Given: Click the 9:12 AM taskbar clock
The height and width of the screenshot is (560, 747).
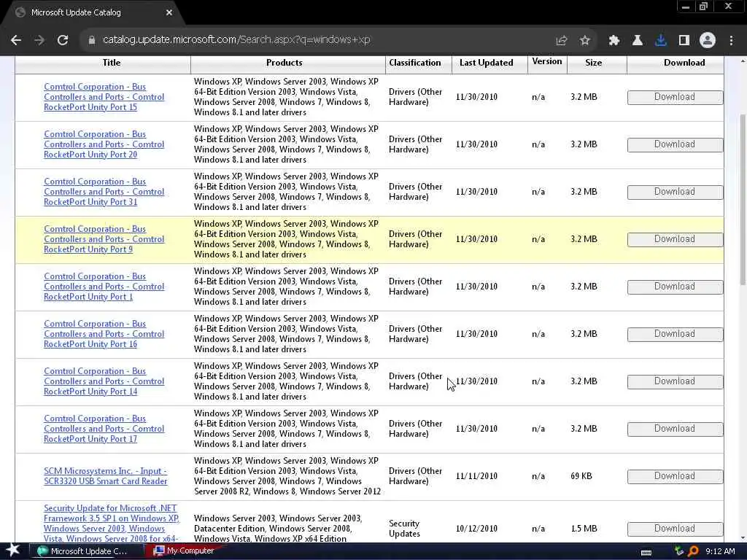Looking at the screenshot, I should (720, 551).
